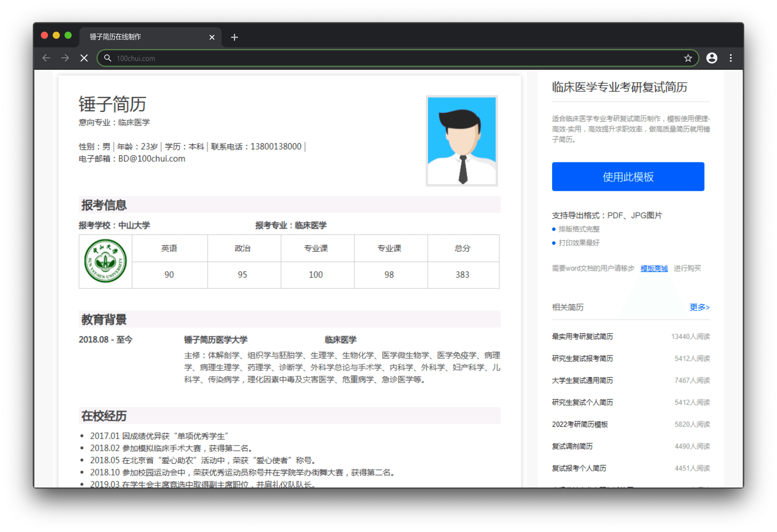The image size is (777, 532).
Task: Open 研究生复试个人简历 link
Action: 582,402
